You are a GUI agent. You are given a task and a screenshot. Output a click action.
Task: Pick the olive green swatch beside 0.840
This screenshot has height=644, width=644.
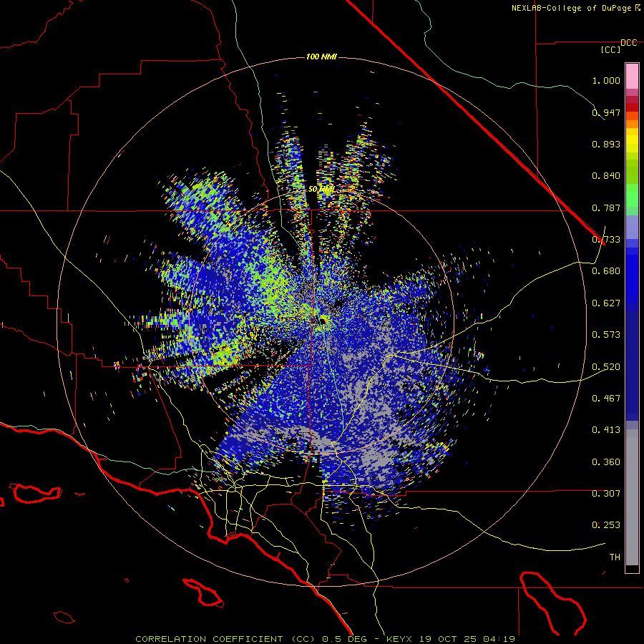pyautogui.click(x=632, y=175)
